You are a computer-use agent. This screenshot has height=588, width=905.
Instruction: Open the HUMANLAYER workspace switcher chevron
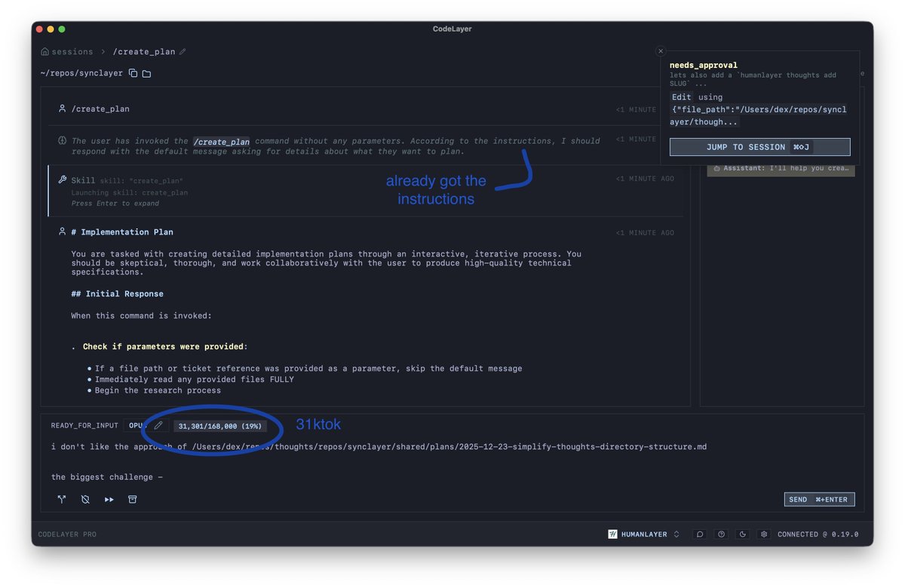point(676,534)
